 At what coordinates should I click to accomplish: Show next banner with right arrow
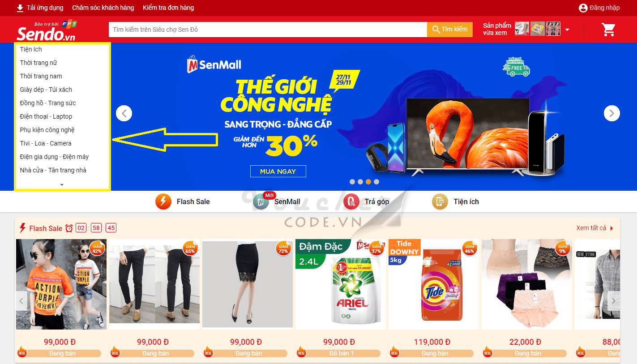(x=612, y=113)
